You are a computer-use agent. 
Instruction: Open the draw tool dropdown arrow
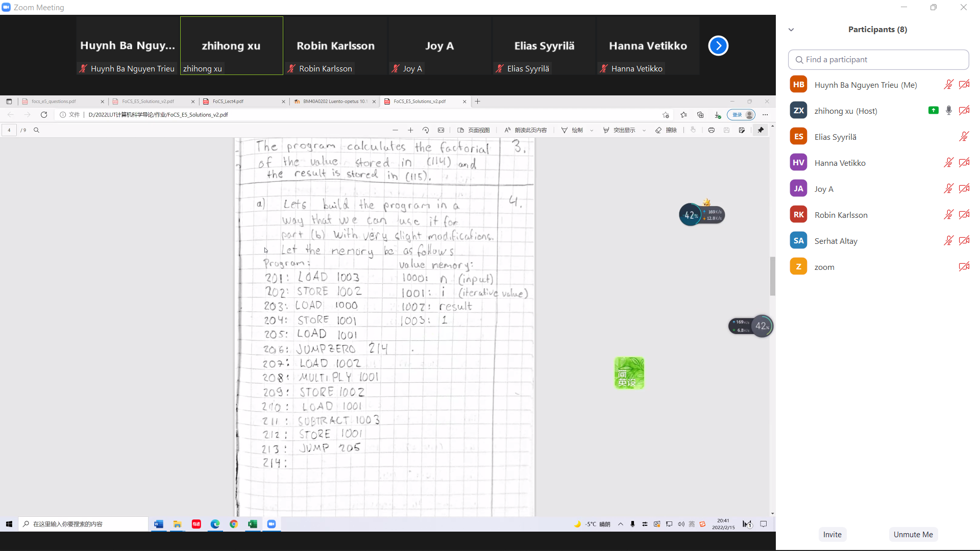tap(592, 131)
